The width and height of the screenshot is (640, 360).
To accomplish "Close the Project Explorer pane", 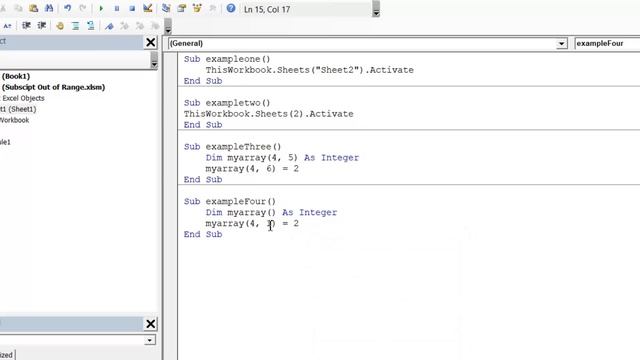I will coord(151,42).
